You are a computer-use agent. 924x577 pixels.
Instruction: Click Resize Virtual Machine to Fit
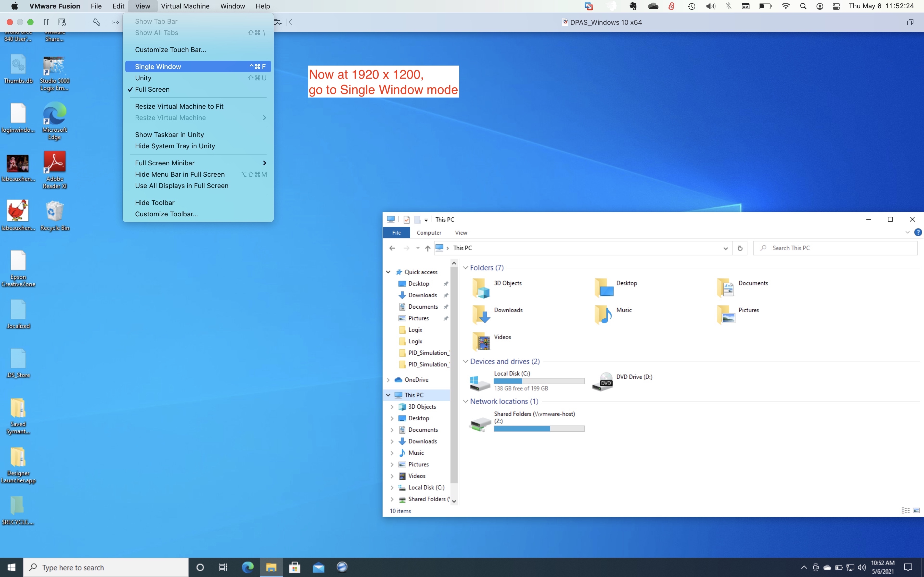179,106
